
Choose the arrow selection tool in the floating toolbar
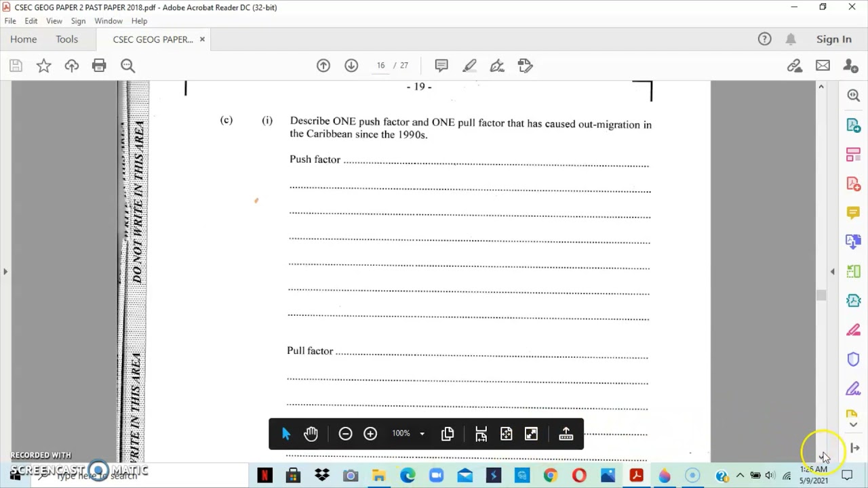tap(286, 434)
